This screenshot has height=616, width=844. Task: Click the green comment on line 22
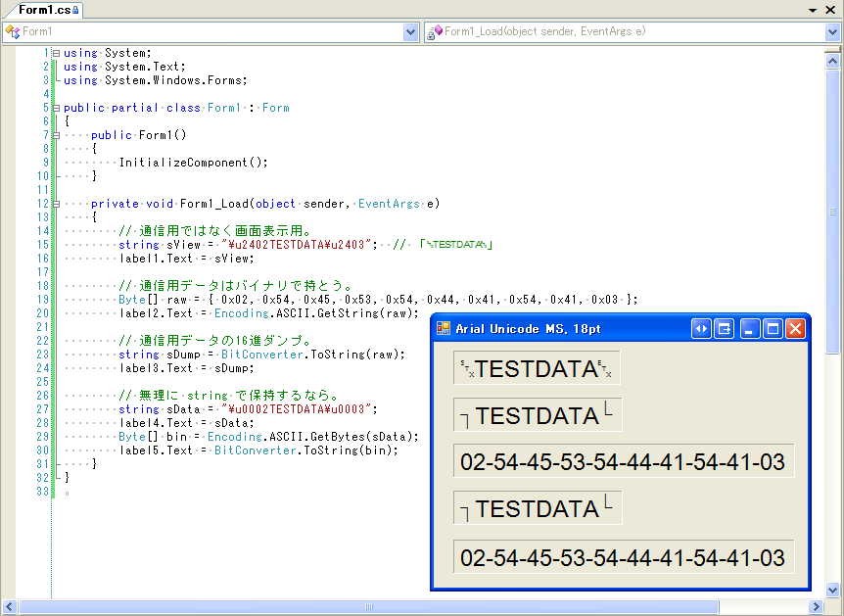pyautogui.click(x=215, y=341)
